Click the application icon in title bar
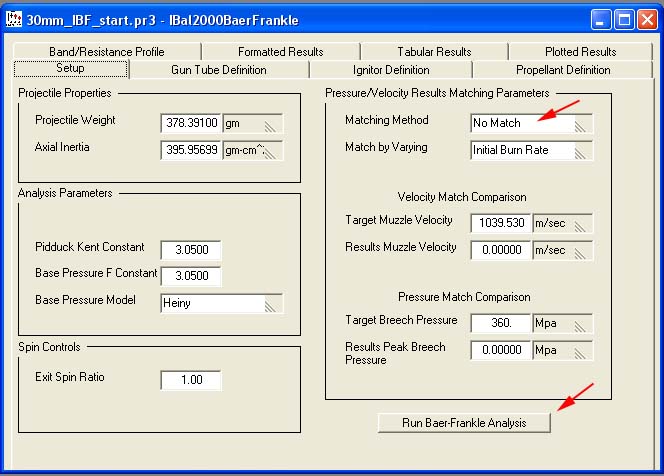664x476 pixels. point(14,18)
